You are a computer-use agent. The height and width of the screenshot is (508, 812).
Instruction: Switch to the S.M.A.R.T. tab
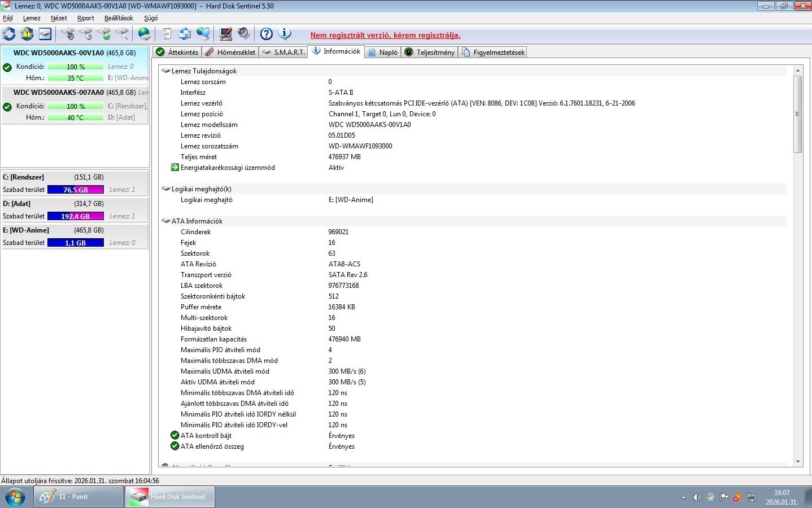coord(283,52)
